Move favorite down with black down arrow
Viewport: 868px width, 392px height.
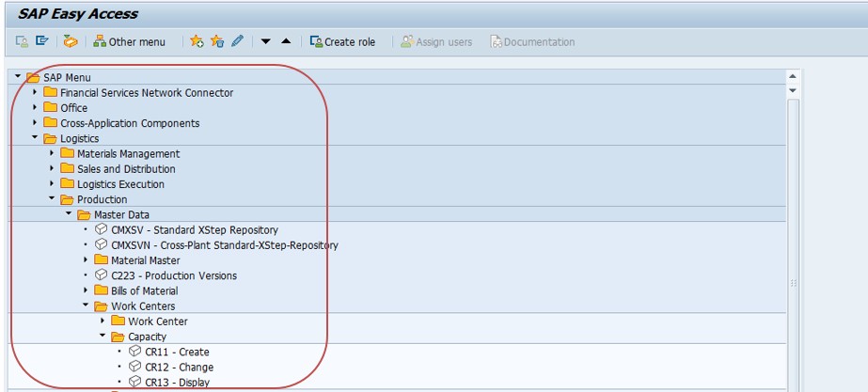coord(266,41)
